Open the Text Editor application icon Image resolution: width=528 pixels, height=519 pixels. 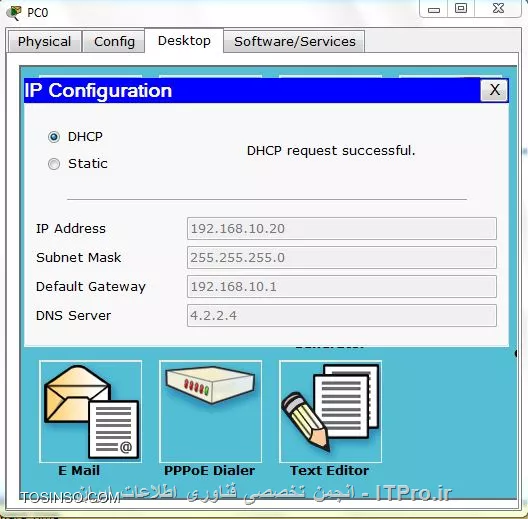330,411
